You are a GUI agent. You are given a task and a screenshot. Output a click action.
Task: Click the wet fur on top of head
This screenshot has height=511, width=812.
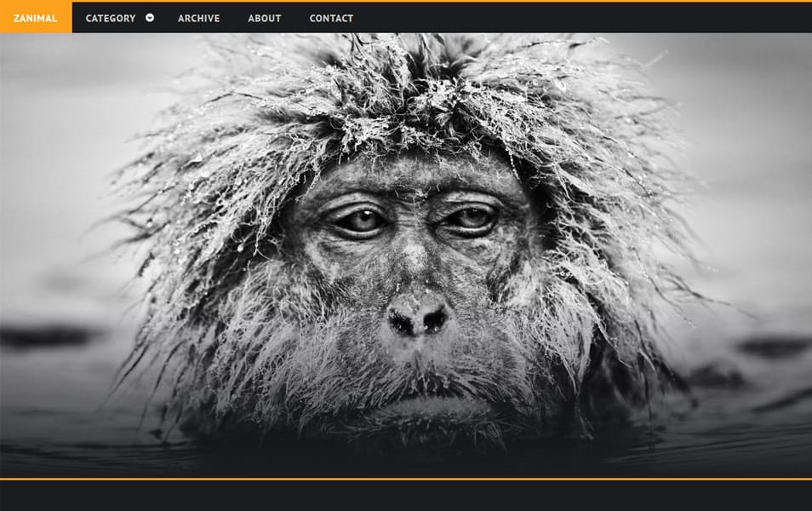(x=409, y=94)
